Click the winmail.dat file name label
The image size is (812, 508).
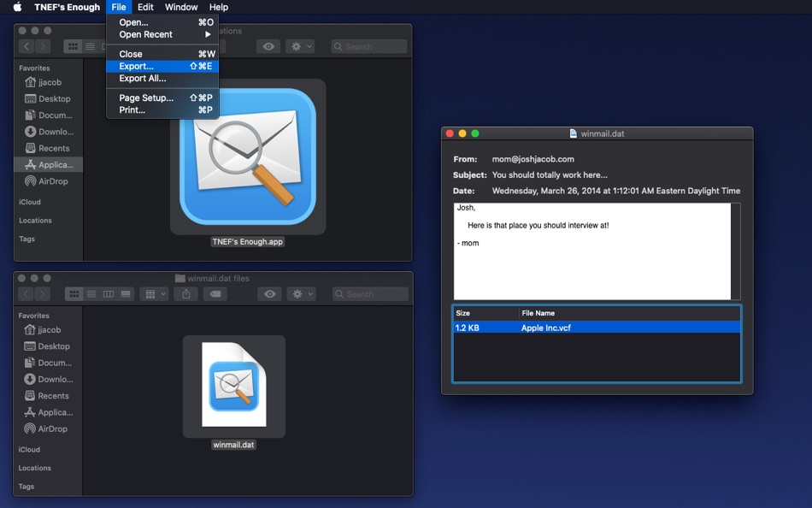[233, 445]
